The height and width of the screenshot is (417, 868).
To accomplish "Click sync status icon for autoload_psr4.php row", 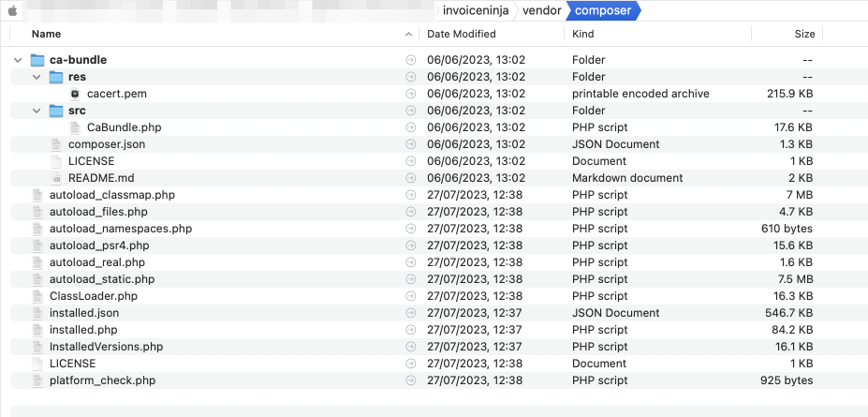I will [411, 246].
